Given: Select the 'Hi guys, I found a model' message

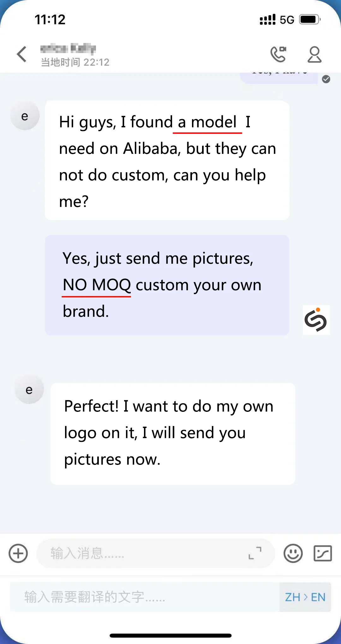Looking at the screenshot, I should (167, 160).
